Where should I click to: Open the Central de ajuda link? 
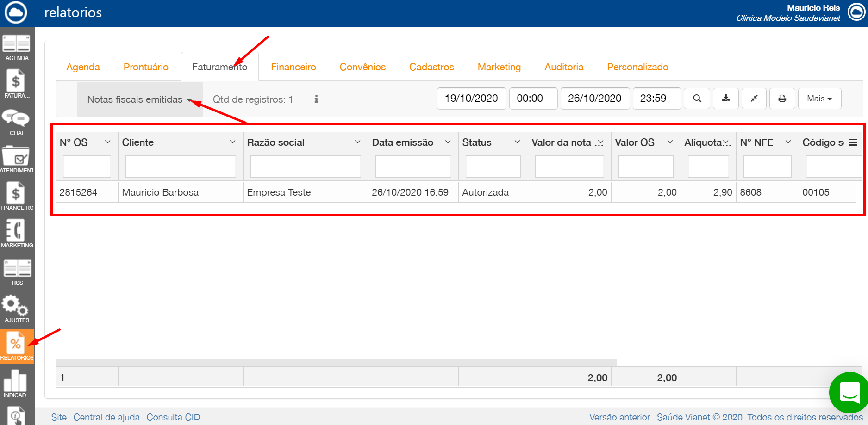click(x=106, y=417)
